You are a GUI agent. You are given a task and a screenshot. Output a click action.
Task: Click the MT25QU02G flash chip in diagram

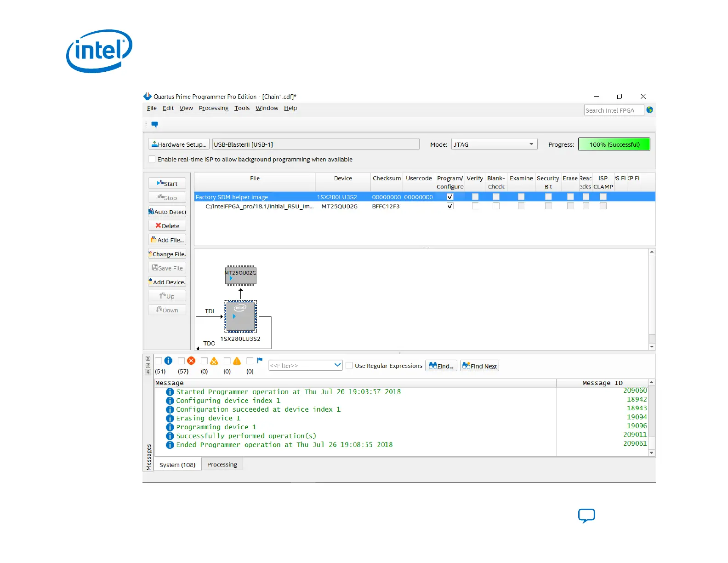pyautogui.click(x=240, y=276)
